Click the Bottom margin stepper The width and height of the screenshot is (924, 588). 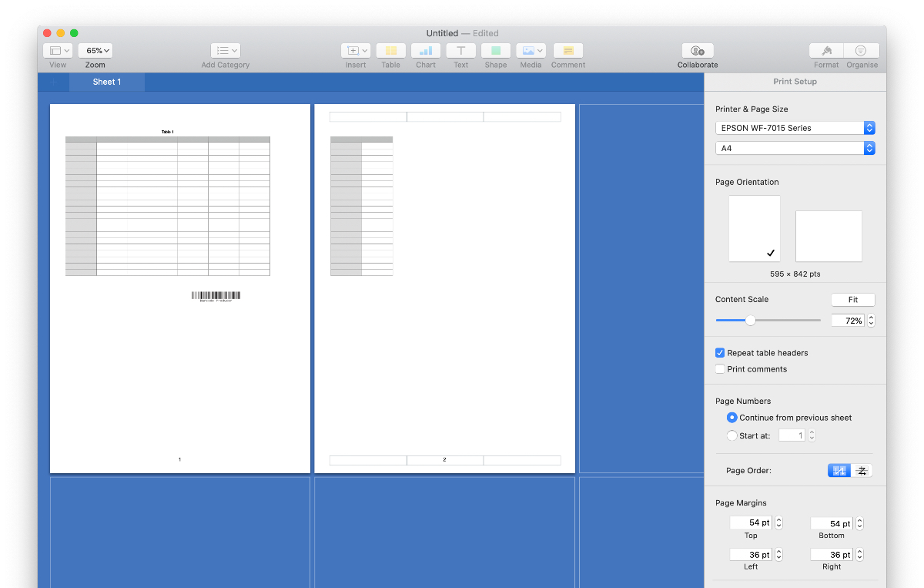pos(859,523)
